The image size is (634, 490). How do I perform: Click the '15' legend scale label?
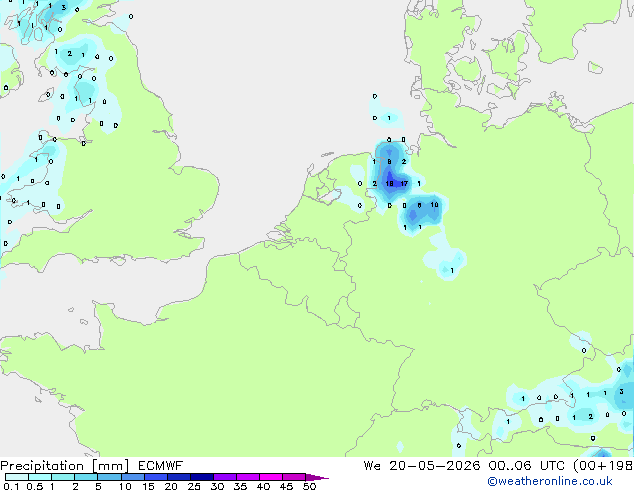click(148, 486)
